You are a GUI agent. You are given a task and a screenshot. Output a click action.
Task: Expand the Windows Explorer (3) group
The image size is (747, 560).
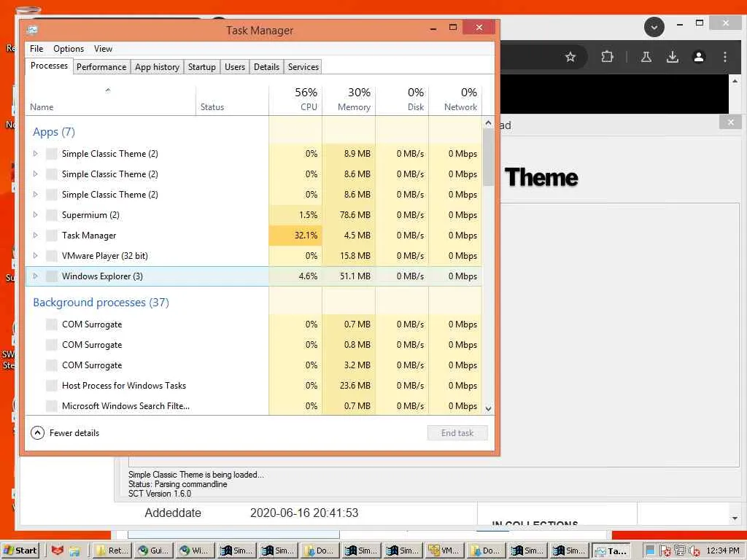(x=35, y=276)
